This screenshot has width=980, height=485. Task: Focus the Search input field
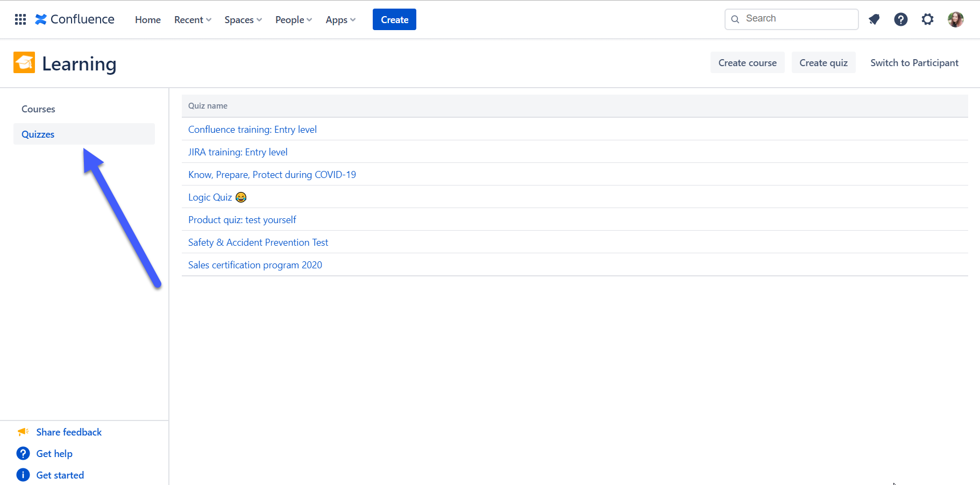[x=792, y=19]
